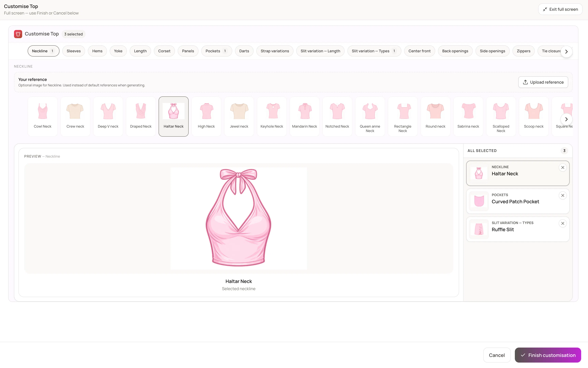Show more category tabs with chevron
The image size is (588, 368).
[566, 52]
